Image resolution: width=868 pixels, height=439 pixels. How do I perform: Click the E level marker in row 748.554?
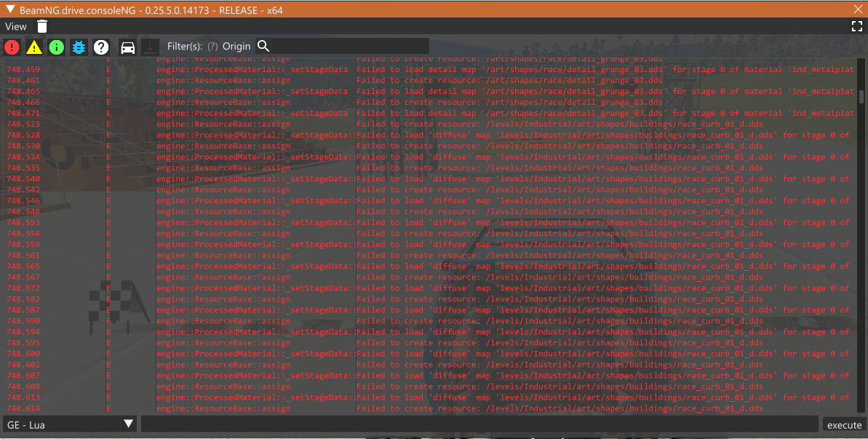(108, 234)
